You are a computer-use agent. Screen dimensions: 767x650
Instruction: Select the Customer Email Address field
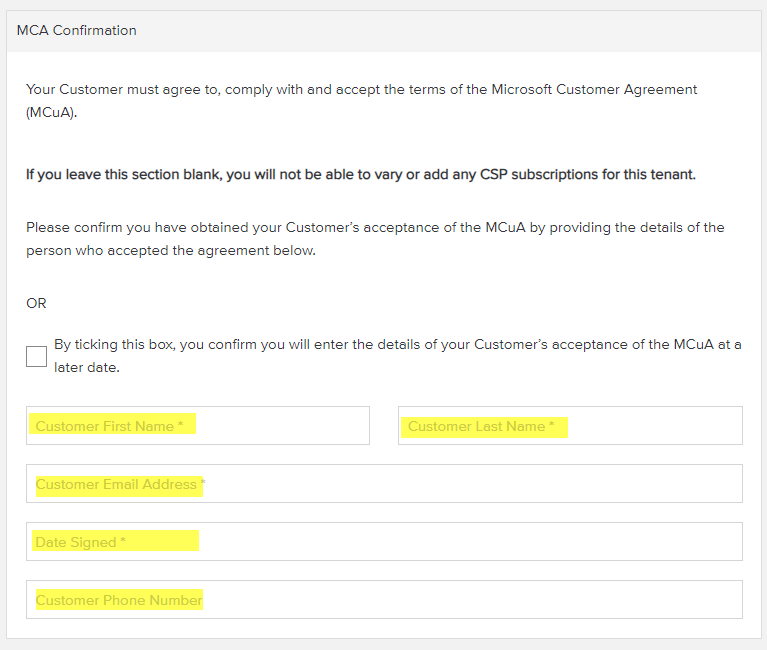coord(384,484)
